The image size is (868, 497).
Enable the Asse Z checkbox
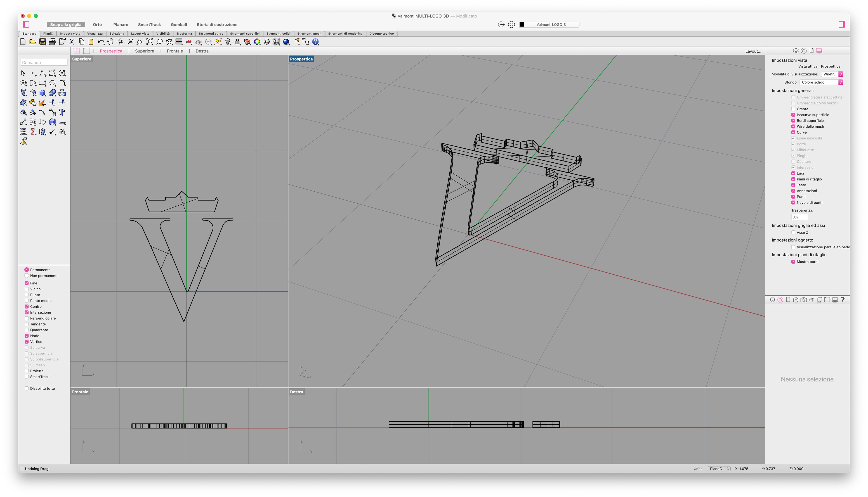[793, 233]
